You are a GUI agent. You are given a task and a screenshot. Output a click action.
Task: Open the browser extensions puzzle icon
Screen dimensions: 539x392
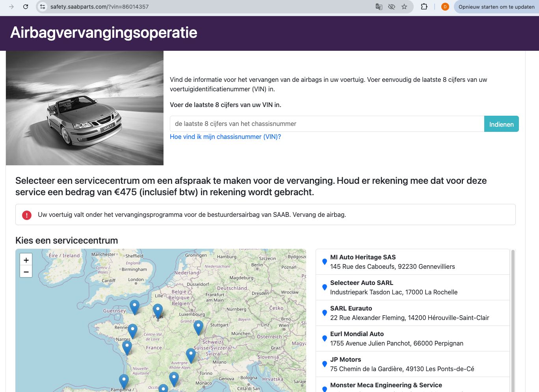(424, 7)
